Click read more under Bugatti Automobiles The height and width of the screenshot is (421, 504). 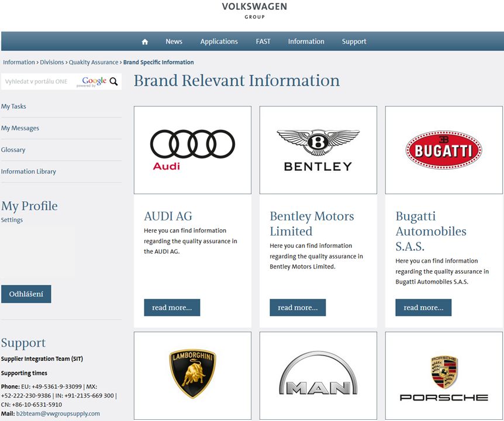423,308
